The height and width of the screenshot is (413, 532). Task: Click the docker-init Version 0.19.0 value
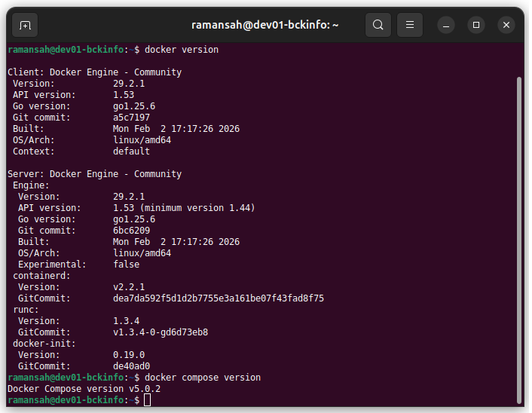pos(128,355)
